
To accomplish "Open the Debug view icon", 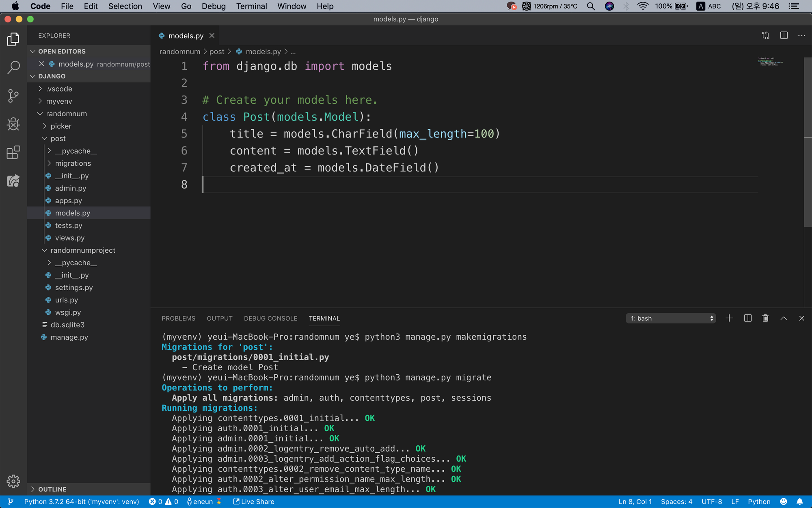I will coord(13,124).
